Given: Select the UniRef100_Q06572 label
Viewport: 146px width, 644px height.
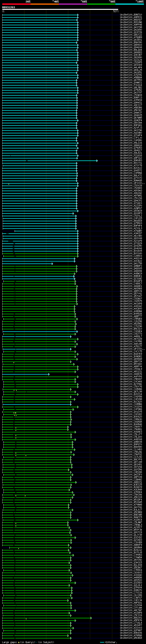Looking at the screenshot, I should pyautogui.click(x=131, y=170).
